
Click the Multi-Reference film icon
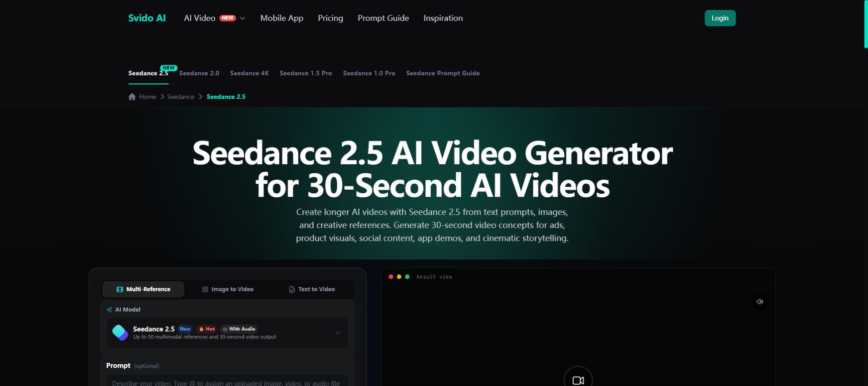(x=120, y=289)
